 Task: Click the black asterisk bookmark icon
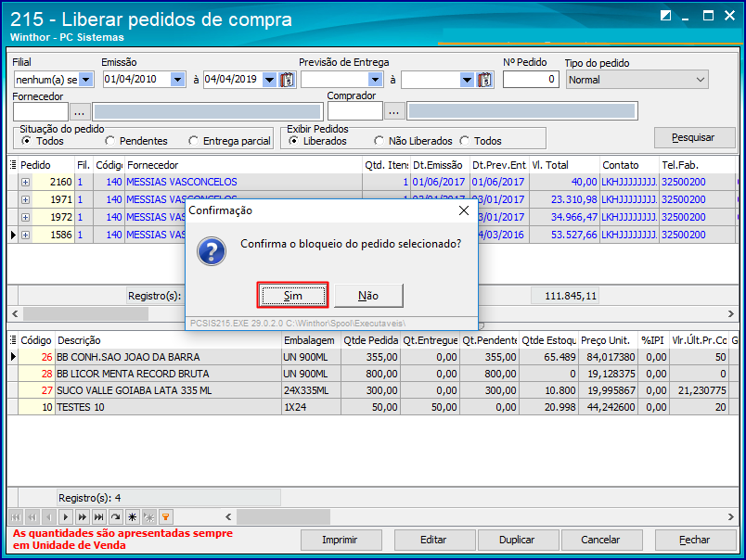pyautogui.click(x=133, y=516)
